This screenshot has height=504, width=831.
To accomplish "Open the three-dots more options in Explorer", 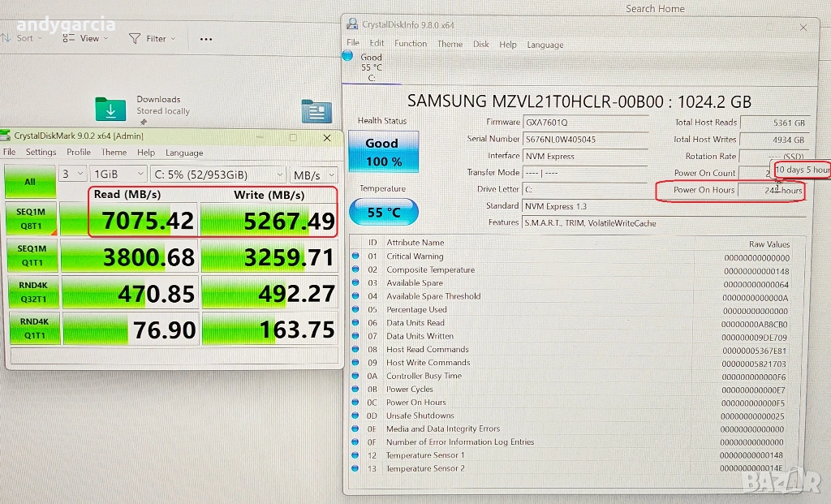I will [206, 39].
